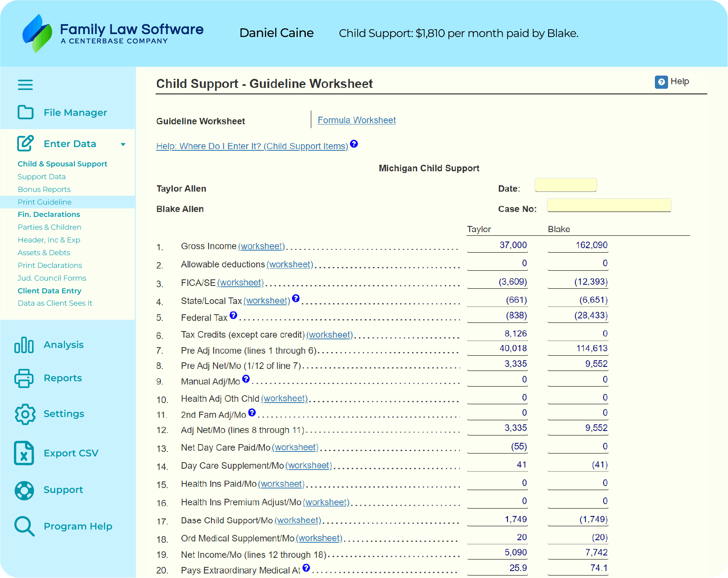Click the hamburger menu icon

coord(25,85)
